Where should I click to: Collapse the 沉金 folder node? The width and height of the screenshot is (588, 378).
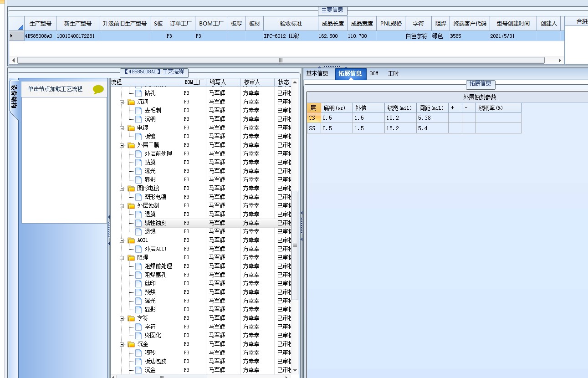click(x=122, y=344)
